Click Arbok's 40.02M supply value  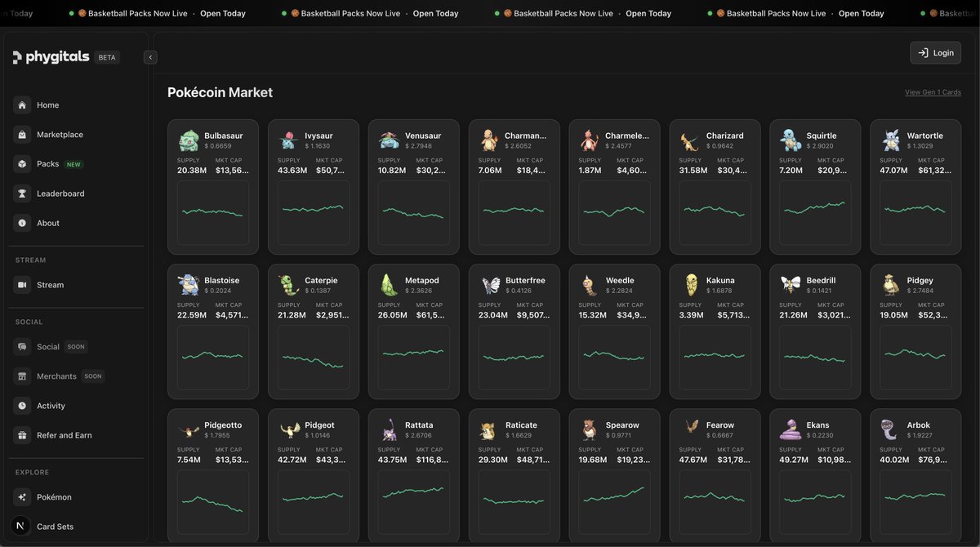[x=896, y=459]
